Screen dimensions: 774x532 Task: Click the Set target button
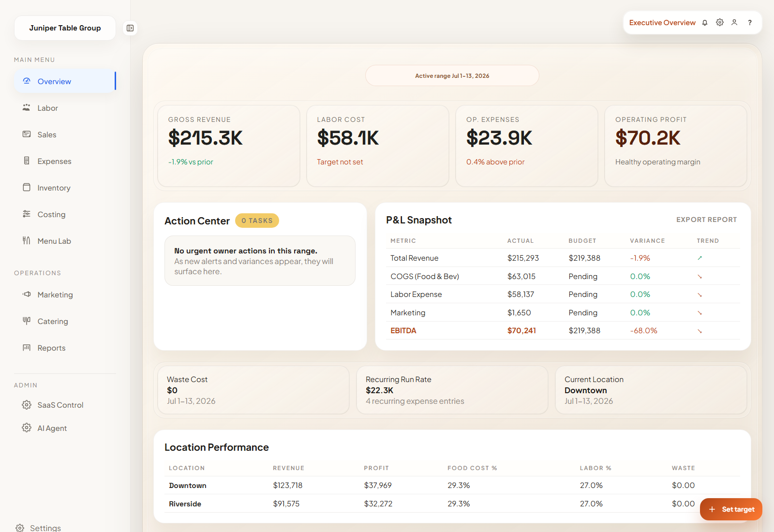[x=731, y=509]
